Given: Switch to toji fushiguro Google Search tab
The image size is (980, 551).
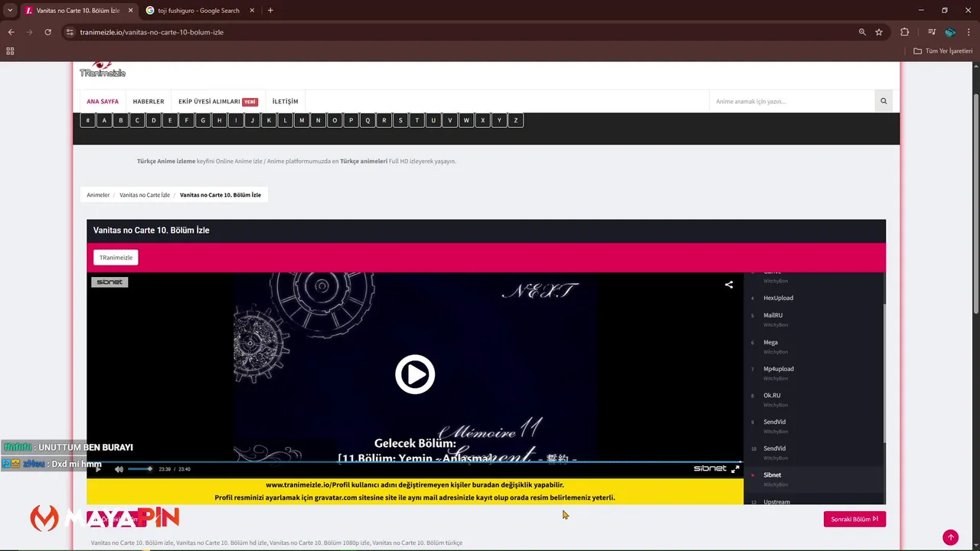Looking at the screenshot, I should pyautogui.click(x=198, y=11).
